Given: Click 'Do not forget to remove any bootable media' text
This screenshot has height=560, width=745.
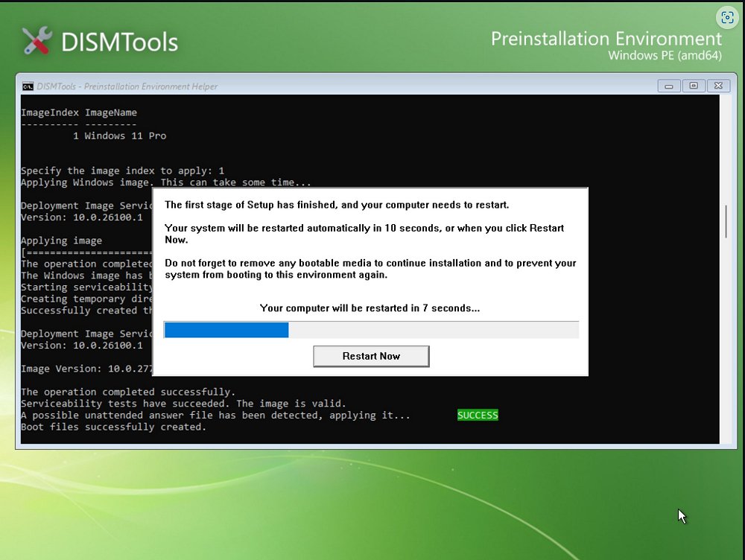Looking at the screenshot, I should point(370,269).
